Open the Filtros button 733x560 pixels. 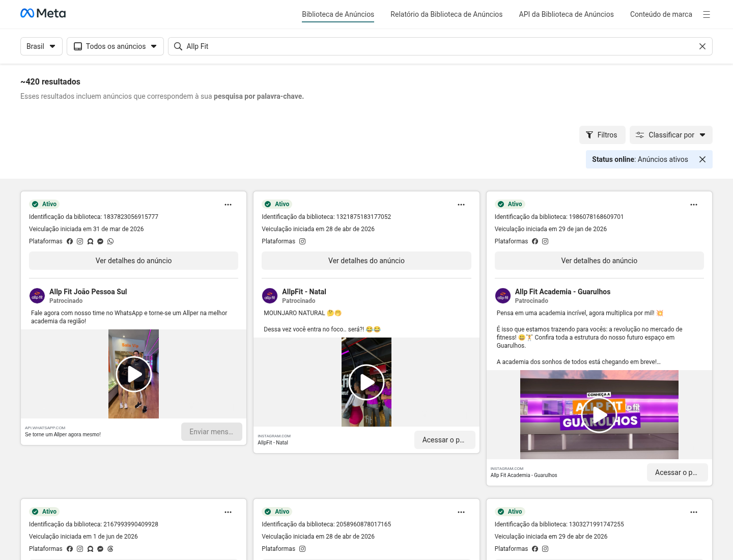[602, 135]
